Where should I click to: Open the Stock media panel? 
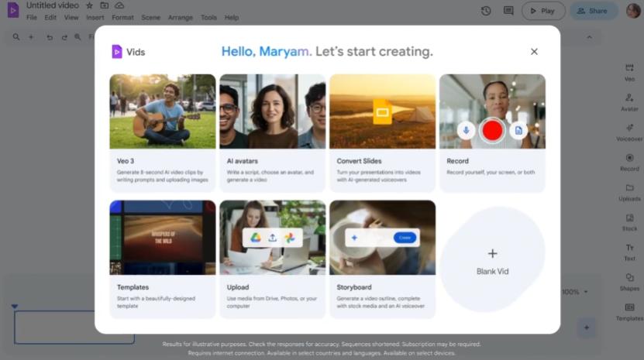pyautogui.click(x=629, y=222)
